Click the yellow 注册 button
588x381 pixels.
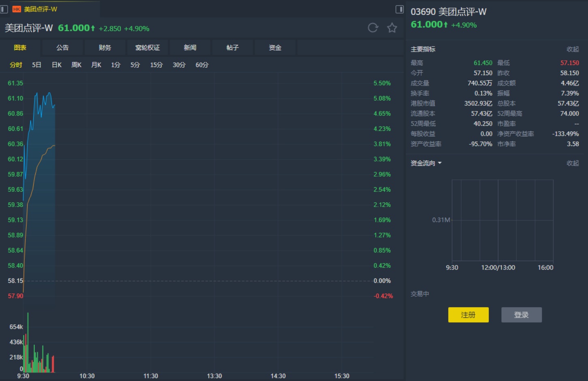(469, 315)
